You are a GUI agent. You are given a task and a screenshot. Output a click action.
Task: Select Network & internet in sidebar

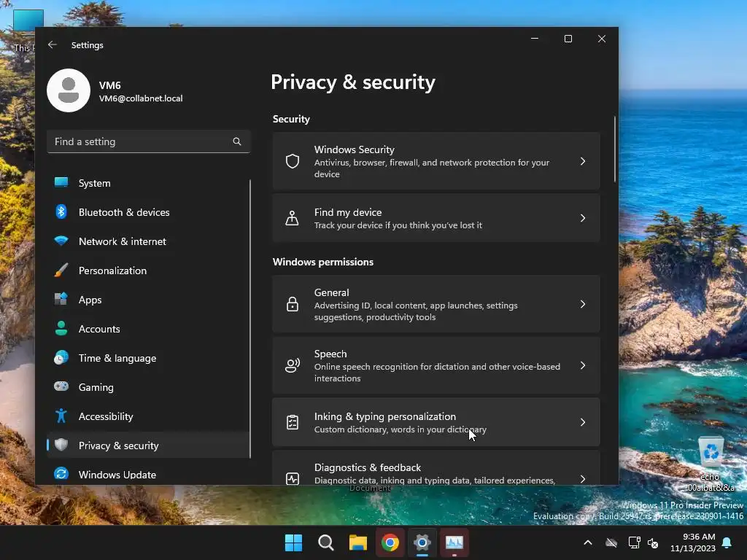click(x=148, y=241)
